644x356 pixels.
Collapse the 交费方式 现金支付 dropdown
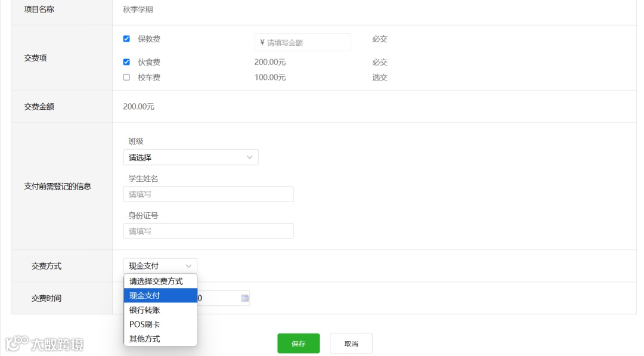[x=160, y=266]
